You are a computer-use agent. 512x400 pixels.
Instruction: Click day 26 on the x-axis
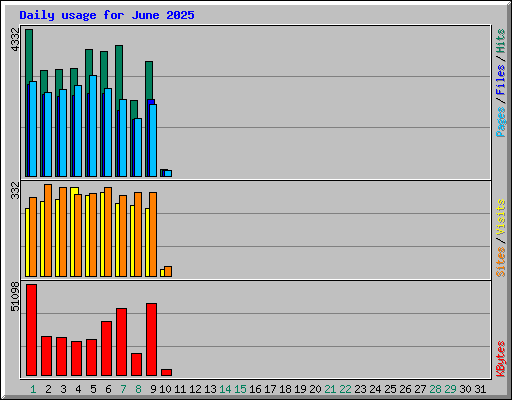[405, 389]
